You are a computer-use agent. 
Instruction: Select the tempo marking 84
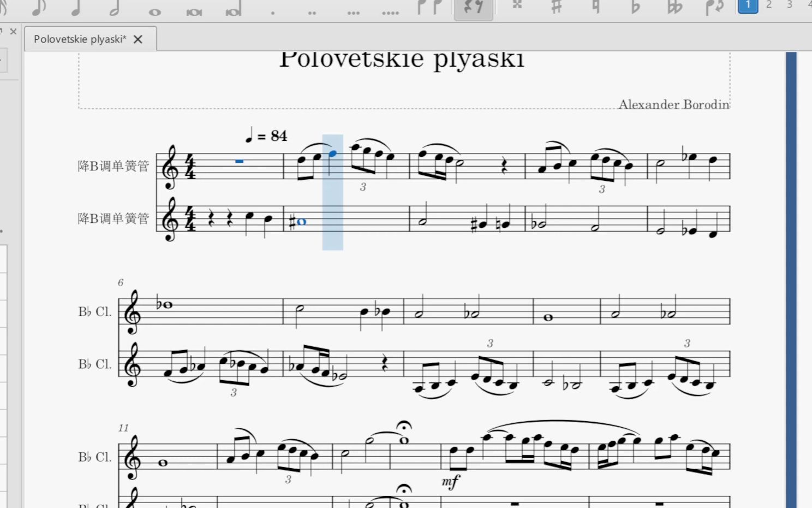(x=266, y=135)
